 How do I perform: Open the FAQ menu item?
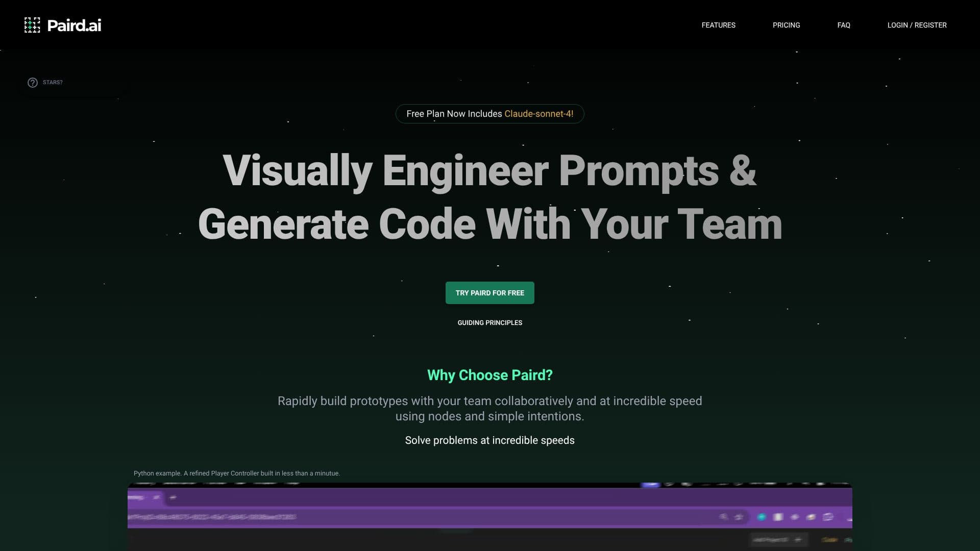844,25
